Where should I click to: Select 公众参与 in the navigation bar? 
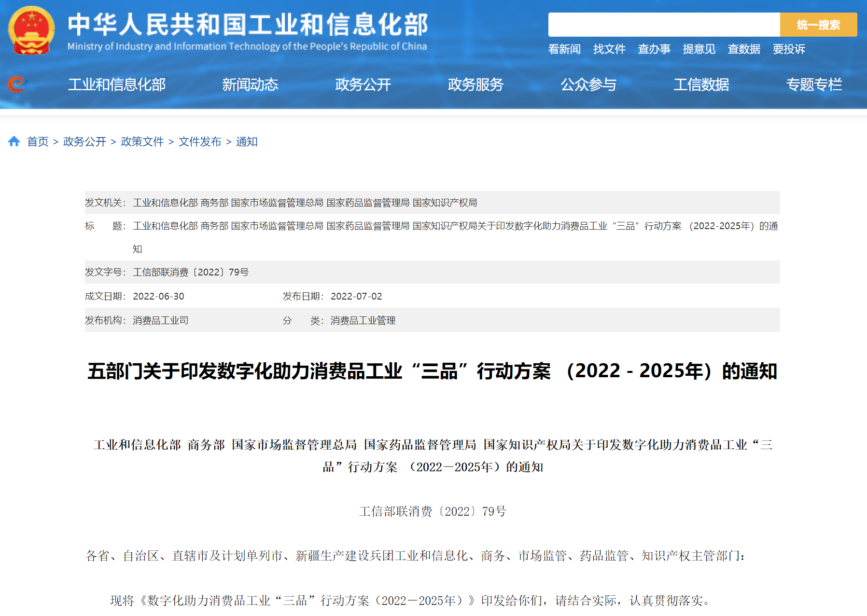click(x=588, y=85)
